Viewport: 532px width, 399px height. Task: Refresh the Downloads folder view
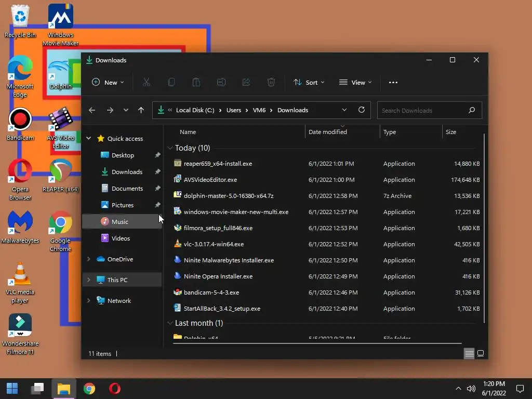pos(362,110)
